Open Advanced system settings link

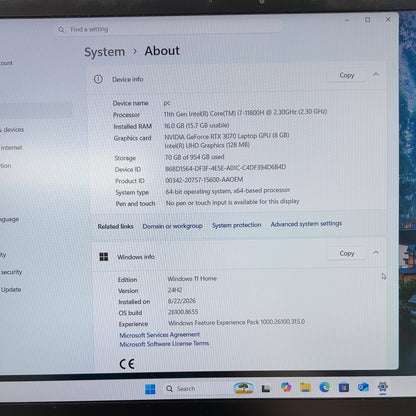(x=306, y=224)
